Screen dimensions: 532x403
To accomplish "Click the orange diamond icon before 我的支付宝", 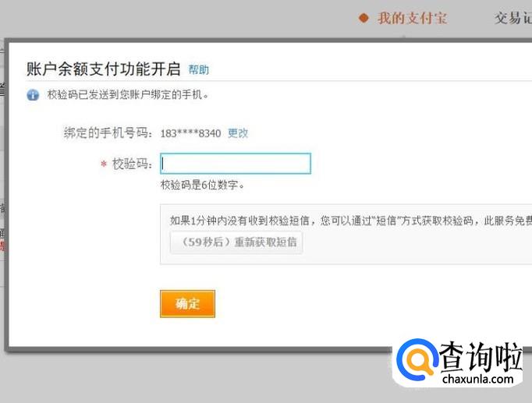I will pos(364,18).
